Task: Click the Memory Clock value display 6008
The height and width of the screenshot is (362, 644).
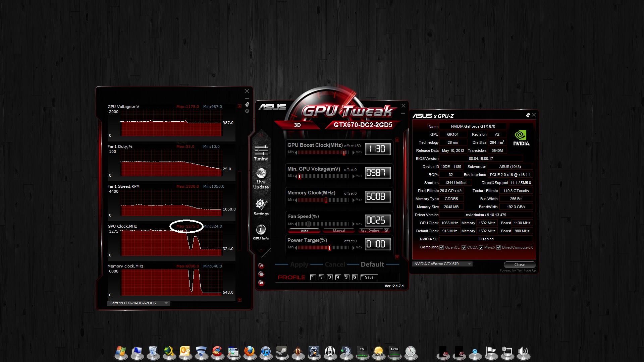Action: [378, 196]
